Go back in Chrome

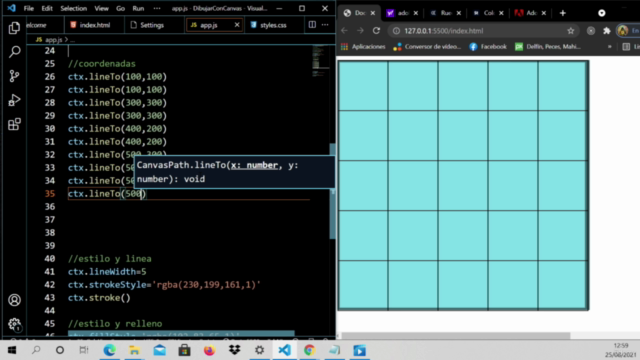point(344,31)
